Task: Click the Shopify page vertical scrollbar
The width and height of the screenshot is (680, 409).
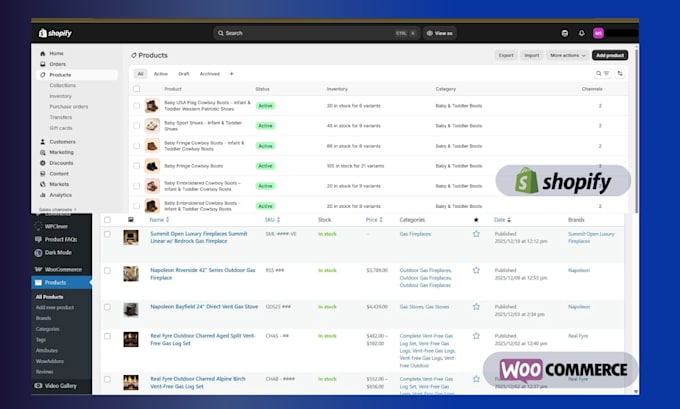Action: click(636, 130)
